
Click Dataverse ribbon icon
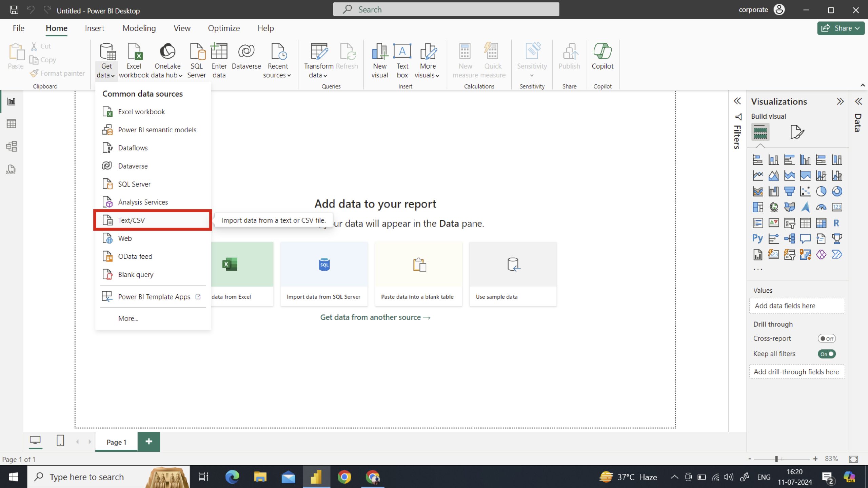(x=246, y=57)
